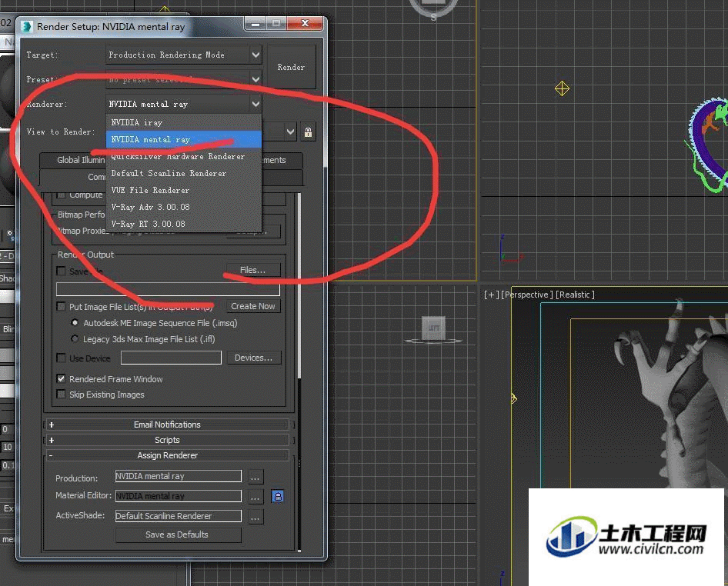Uncheck Rendered Frame Window
728x586 pixels.
[x=61, y=378]
